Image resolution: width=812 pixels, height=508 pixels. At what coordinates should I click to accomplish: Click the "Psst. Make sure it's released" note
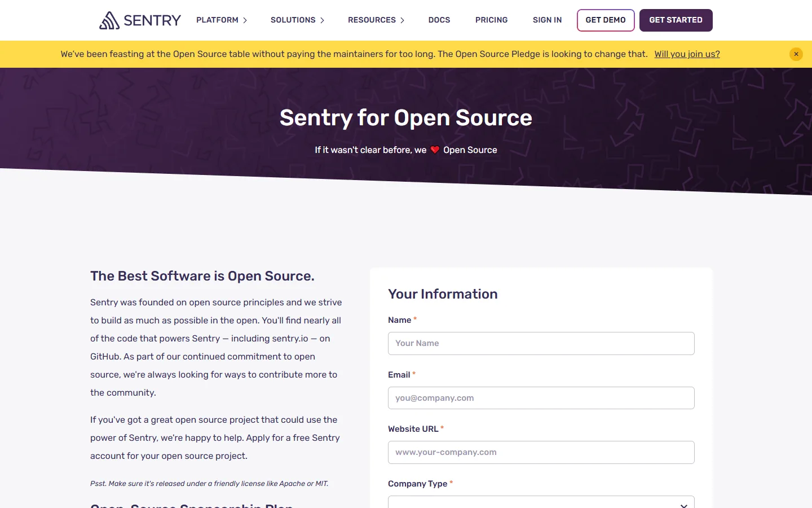click(209, 484)
